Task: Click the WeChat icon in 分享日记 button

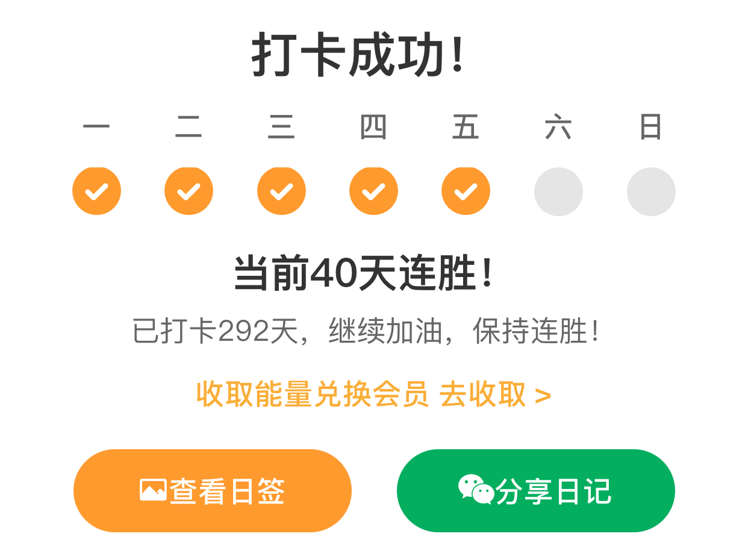Action: click(x=476, y=489)
